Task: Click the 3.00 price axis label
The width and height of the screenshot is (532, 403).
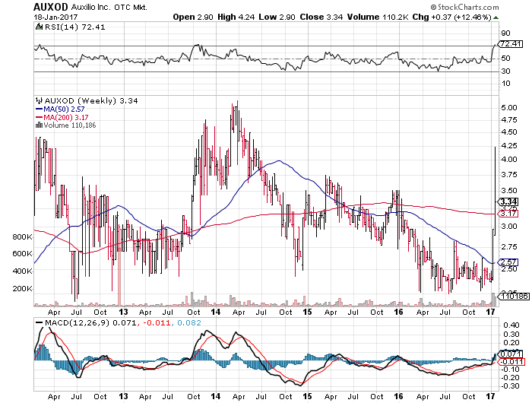Action: (x=509, y=227)
